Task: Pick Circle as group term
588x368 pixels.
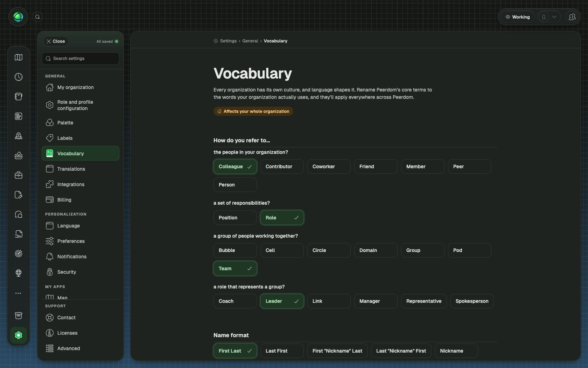Action: tap(329, 250)
